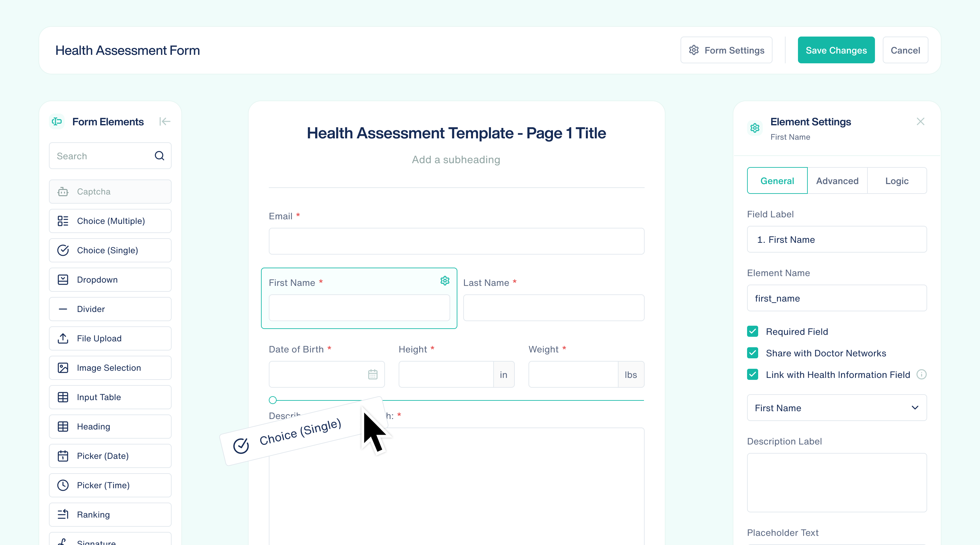Switch to the Advanced tab
The image size is (980, 545).
point(837,180)
